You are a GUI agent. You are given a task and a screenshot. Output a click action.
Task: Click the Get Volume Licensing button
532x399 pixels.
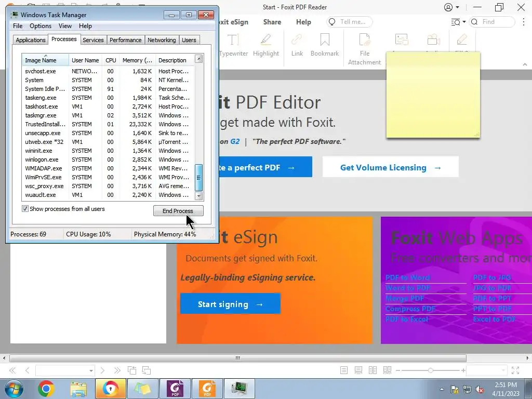391,167
